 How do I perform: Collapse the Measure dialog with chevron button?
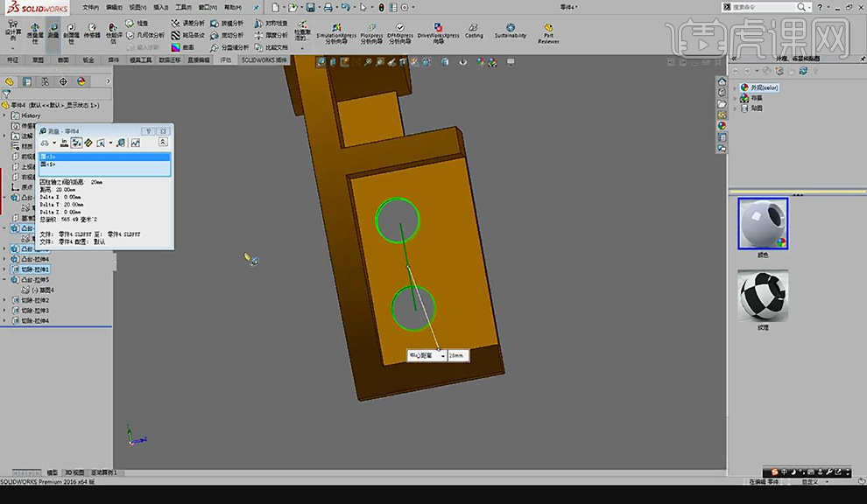[163, 142]
